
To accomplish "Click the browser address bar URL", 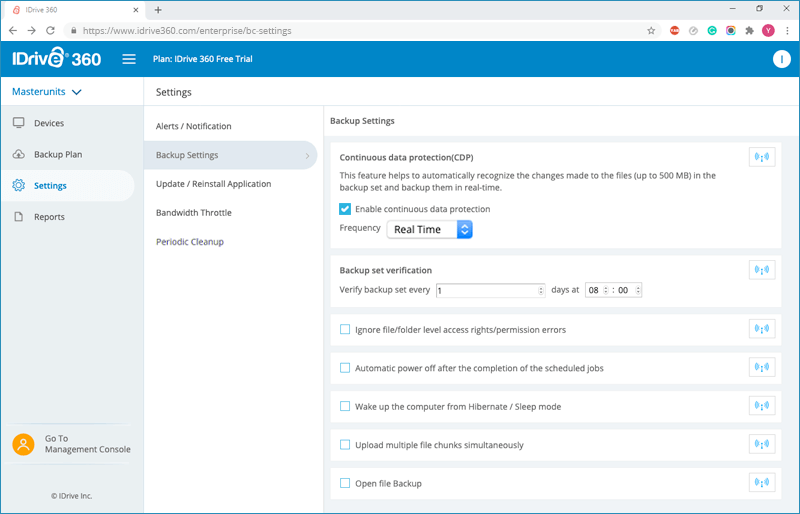I will (x=187, y=31).
